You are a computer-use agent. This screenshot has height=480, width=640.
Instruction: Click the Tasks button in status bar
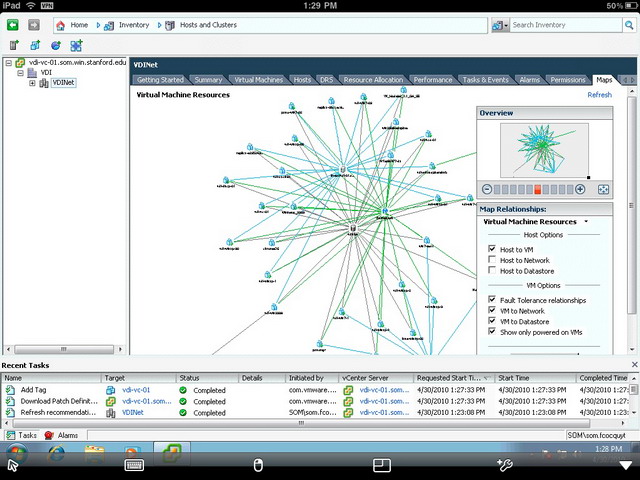click(21, 435)
